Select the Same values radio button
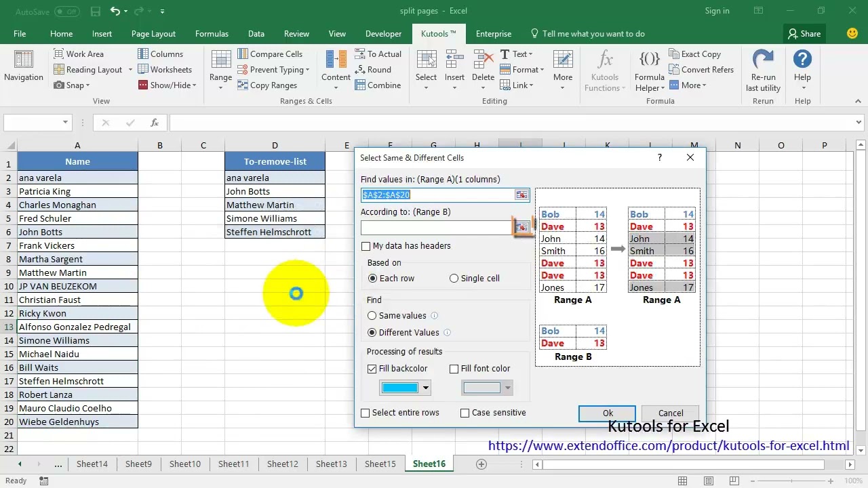Image resolution: width=868 pixels, height=488 pixels. click(372, 316)
